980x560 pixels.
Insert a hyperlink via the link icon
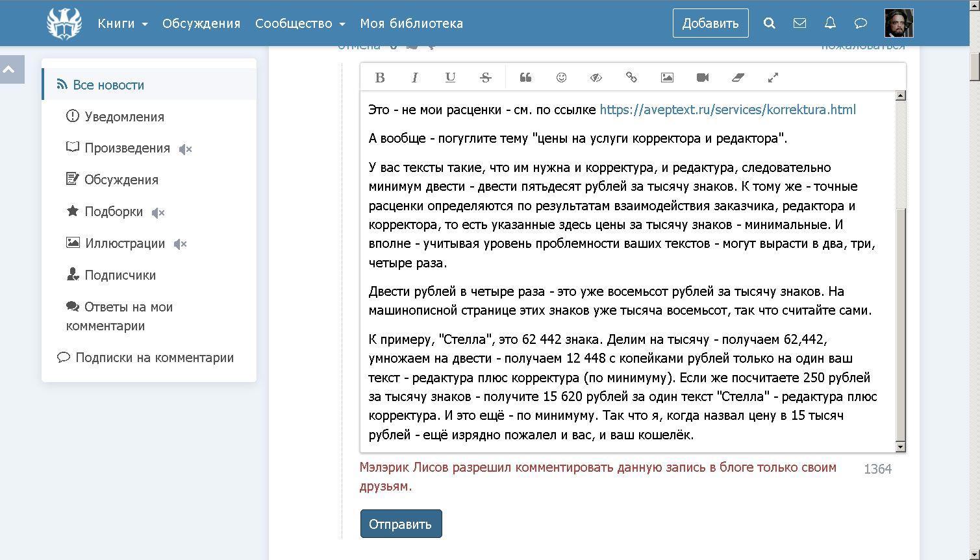click(x=631, y=78)
